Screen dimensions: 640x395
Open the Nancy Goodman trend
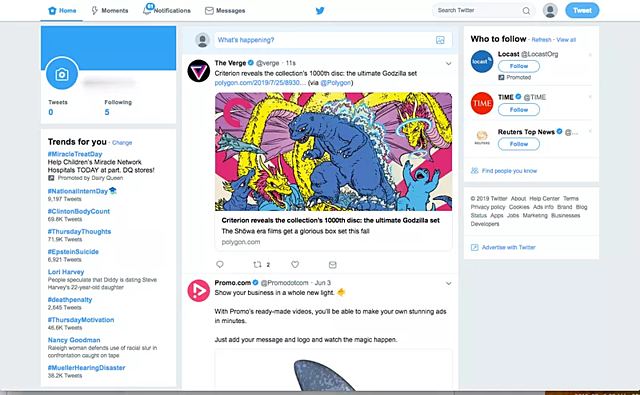coord(74,340)
